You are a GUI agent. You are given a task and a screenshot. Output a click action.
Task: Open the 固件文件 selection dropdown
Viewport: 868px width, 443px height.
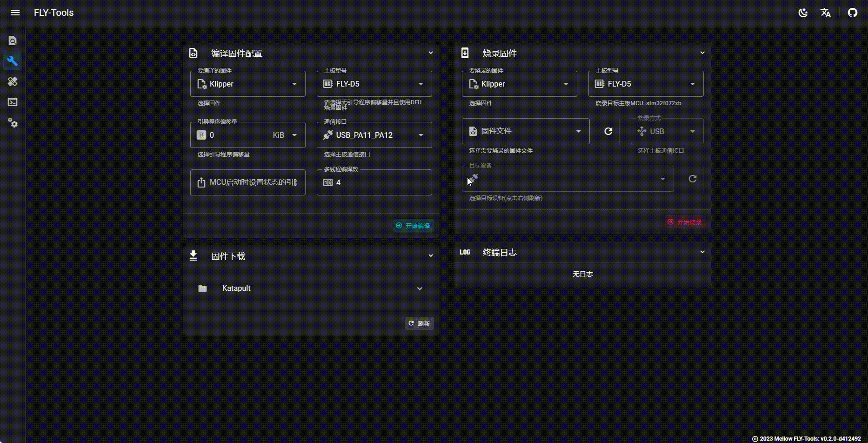(525, 131)
